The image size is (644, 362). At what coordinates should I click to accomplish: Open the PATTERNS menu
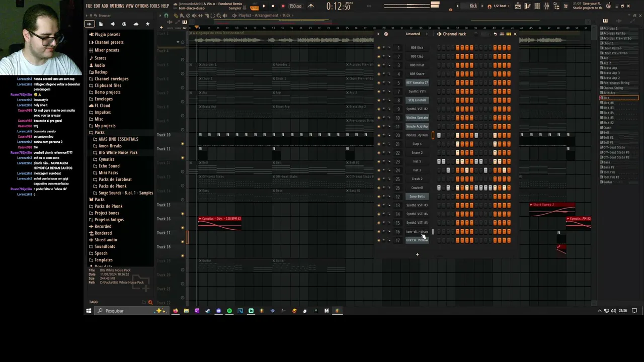tap(117, 6)
